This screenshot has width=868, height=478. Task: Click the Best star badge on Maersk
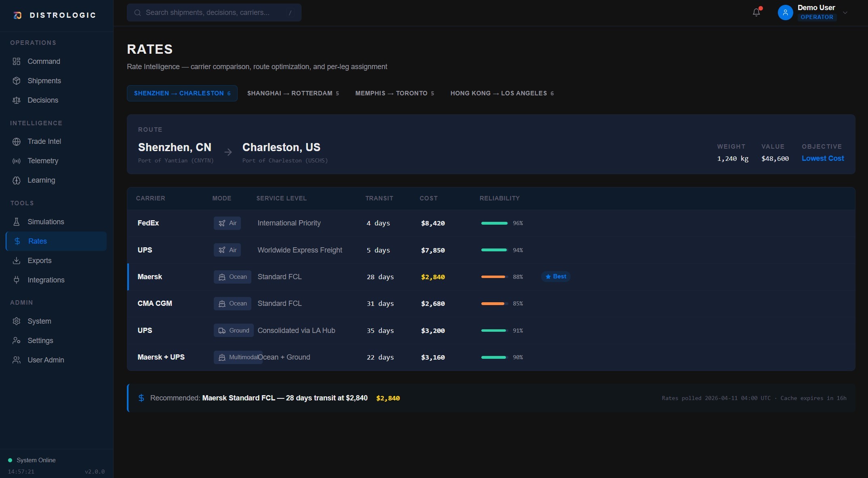click(556, 276)
